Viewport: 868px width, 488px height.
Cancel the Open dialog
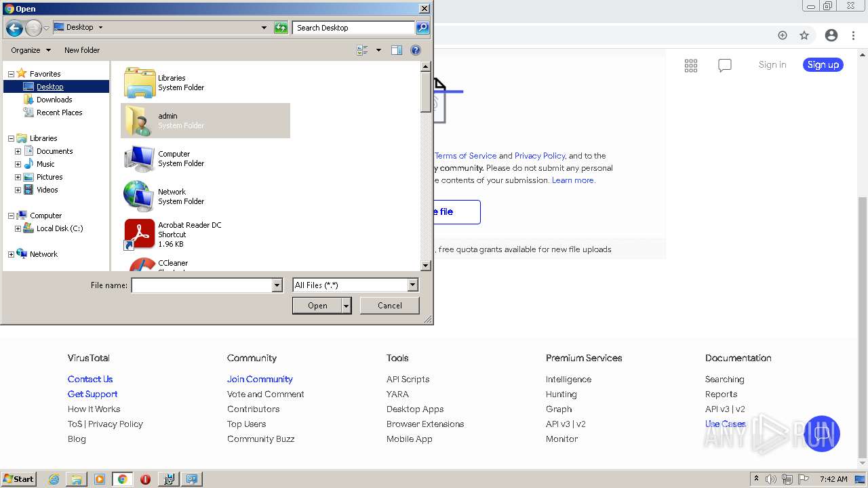pos(389,306)
